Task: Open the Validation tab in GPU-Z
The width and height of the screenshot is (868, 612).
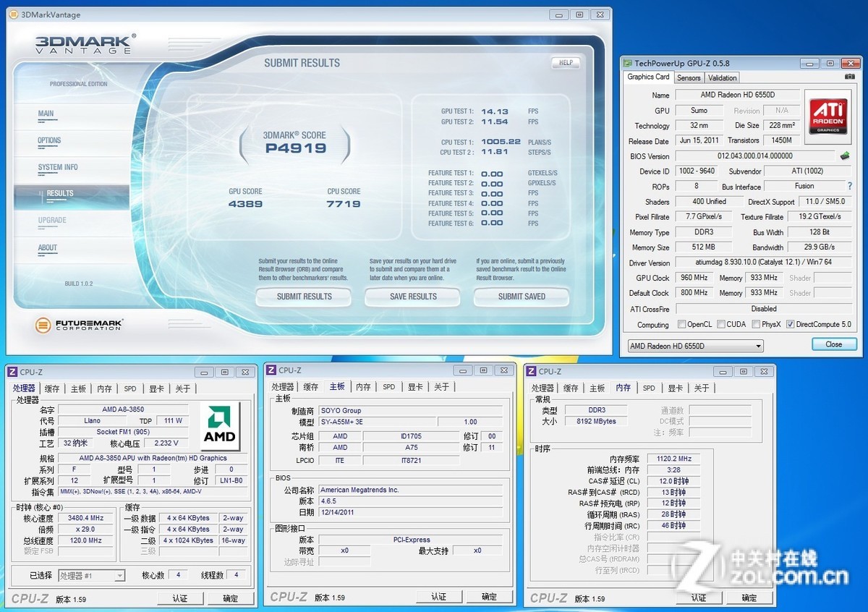Action: coord(723,78)
